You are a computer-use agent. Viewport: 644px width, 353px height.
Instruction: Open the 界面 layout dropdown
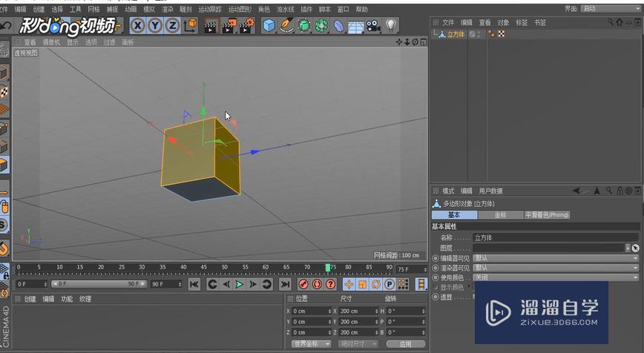pos(611,9)
